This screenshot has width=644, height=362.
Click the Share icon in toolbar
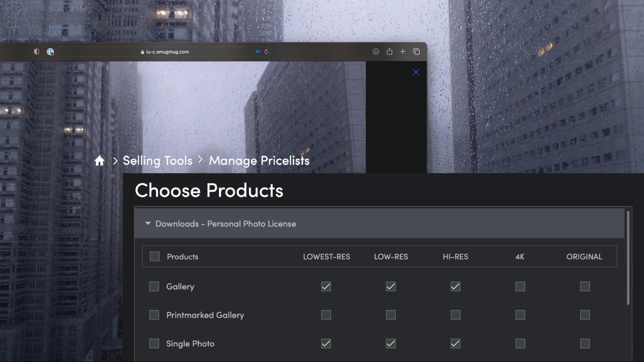[x=389, y=51]
